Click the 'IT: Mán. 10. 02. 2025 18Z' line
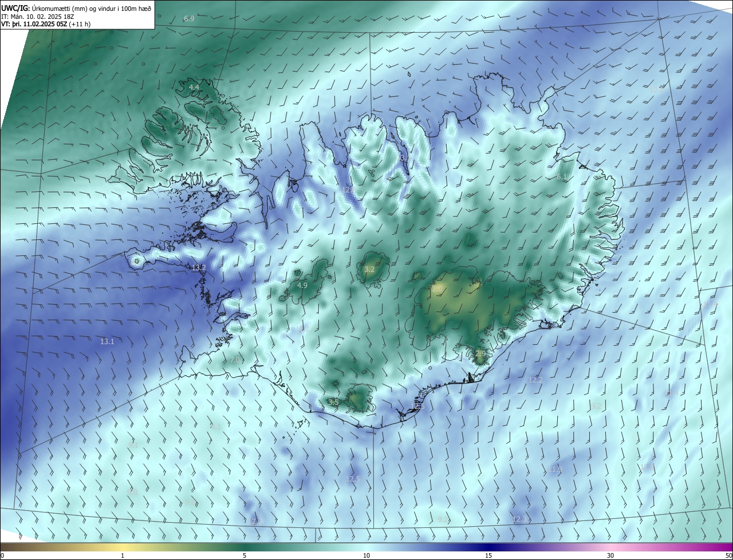This screenshot has height=560, width=733. click(38, 17)
